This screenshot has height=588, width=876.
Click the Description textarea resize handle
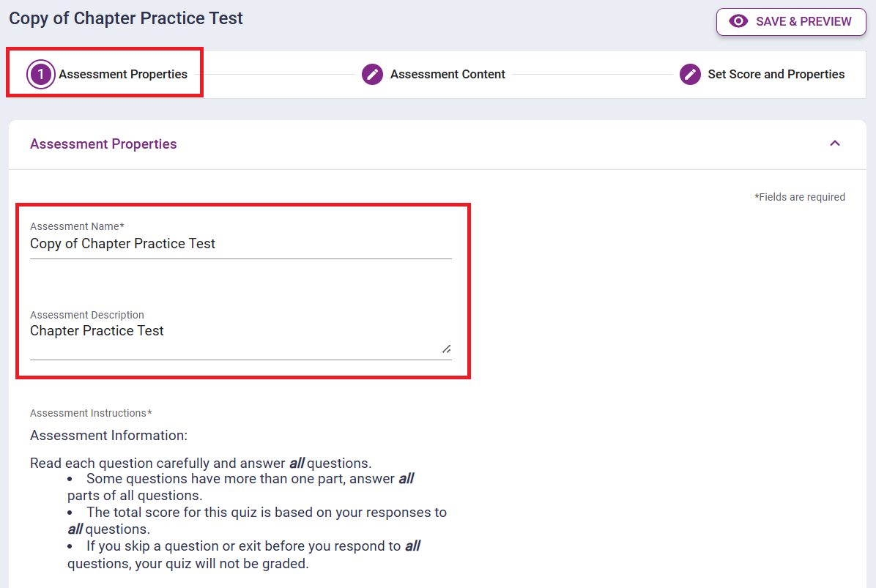pos(446,349)
